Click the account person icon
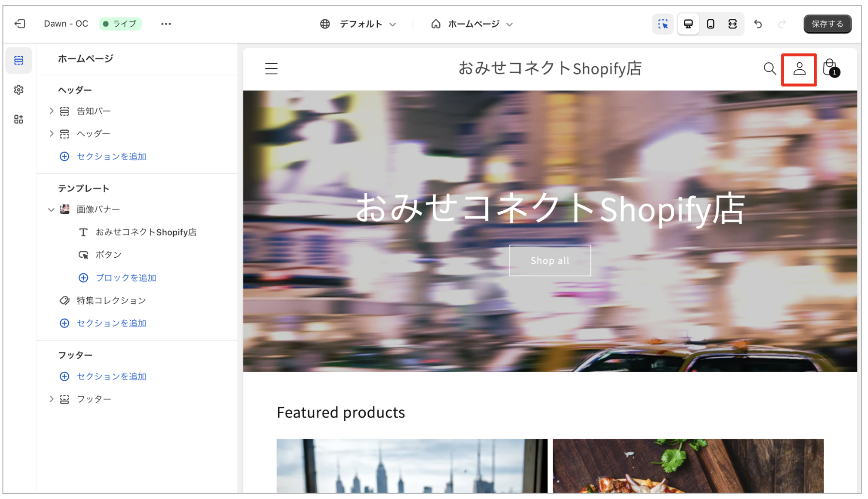868x499 pixels. (799, 69)
